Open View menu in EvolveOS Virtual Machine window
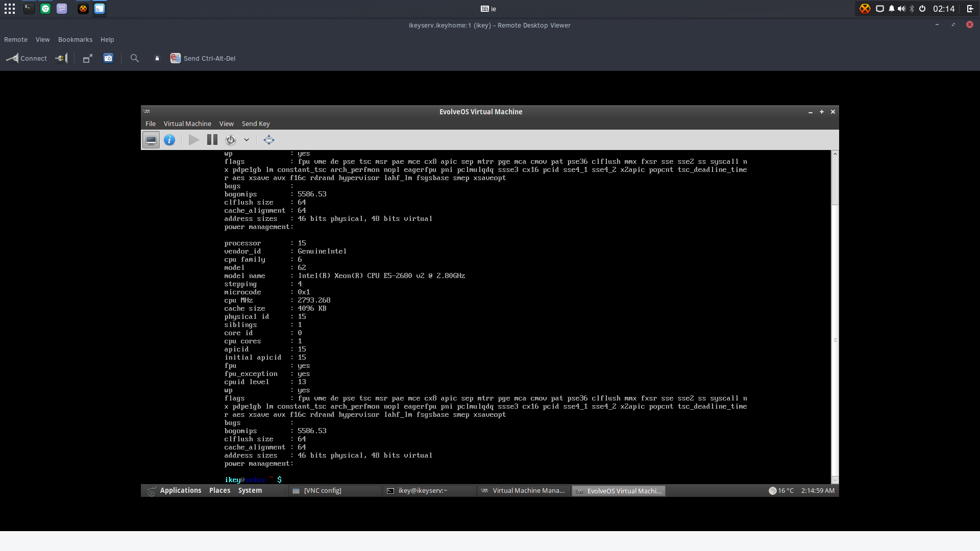980x551 pixels. [x=227, y=123]
